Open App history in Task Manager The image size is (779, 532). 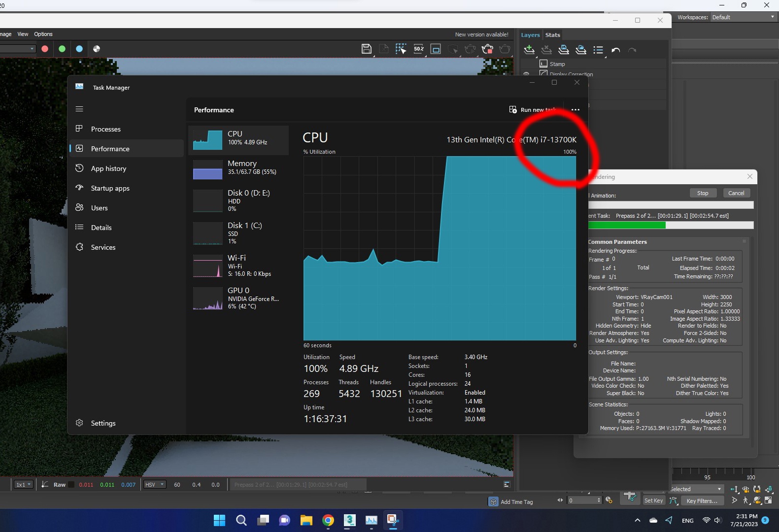pos(126,168)
